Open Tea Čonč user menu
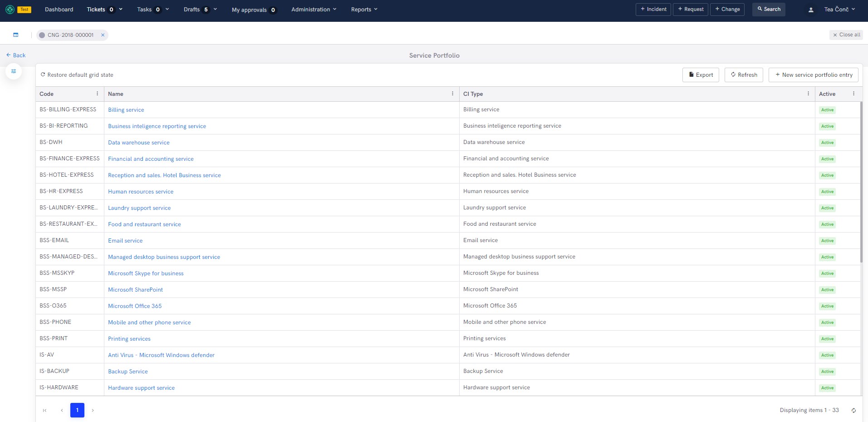 [839, 10]
